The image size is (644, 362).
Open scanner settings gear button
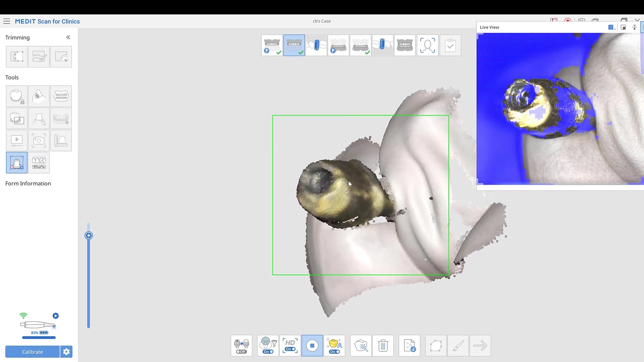pos(66,352)
